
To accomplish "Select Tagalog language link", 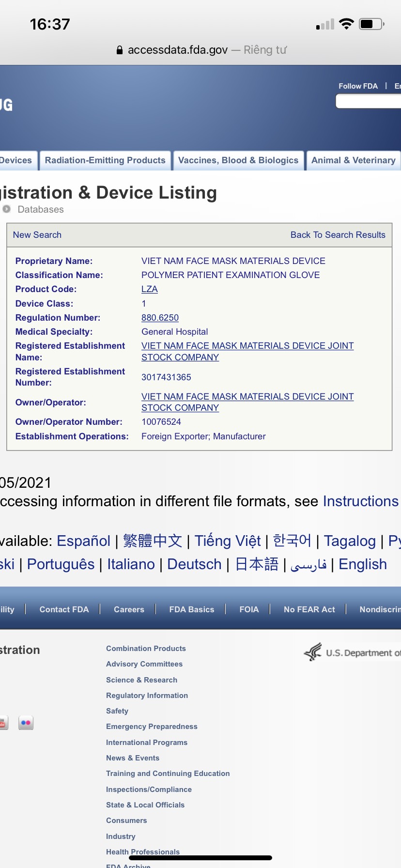I will coord(350,541).
